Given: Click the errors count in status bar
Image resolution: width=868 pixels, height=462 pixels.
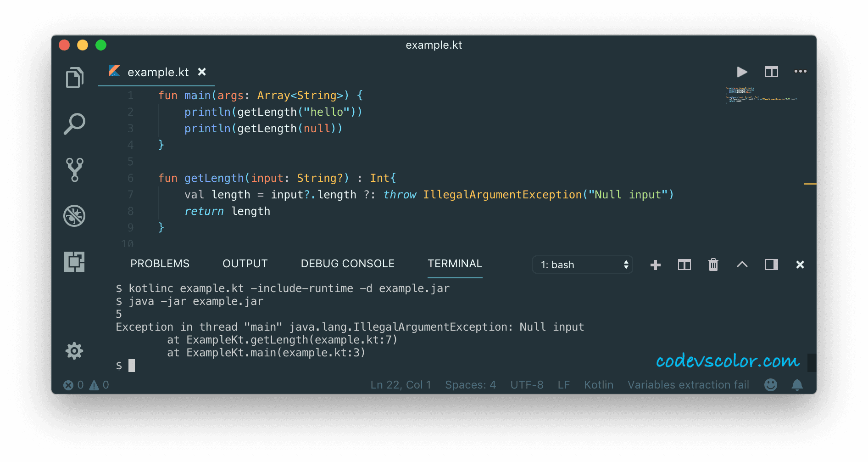Looking at the screenshot, I should tap(73, 385).
